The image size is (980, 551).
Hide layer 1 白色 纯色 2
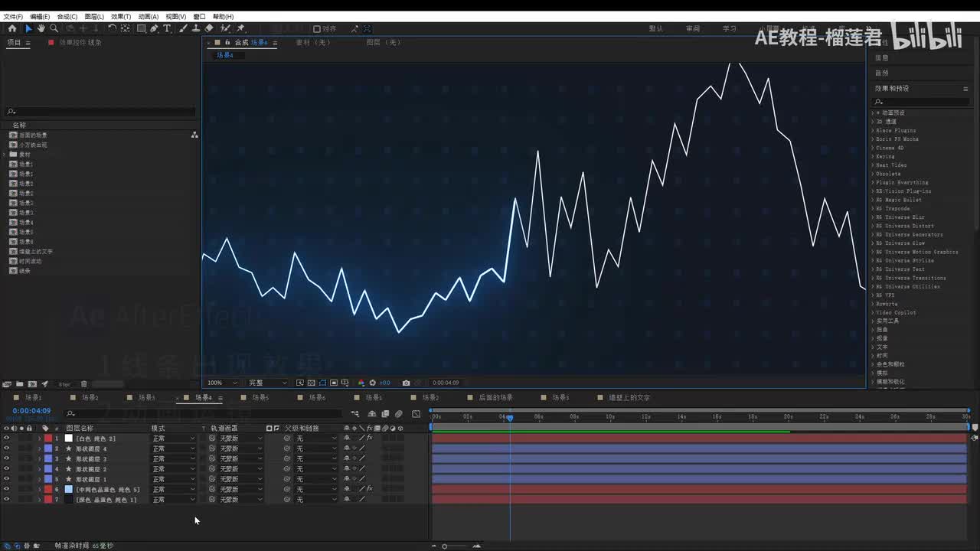(x=7, y=439)
